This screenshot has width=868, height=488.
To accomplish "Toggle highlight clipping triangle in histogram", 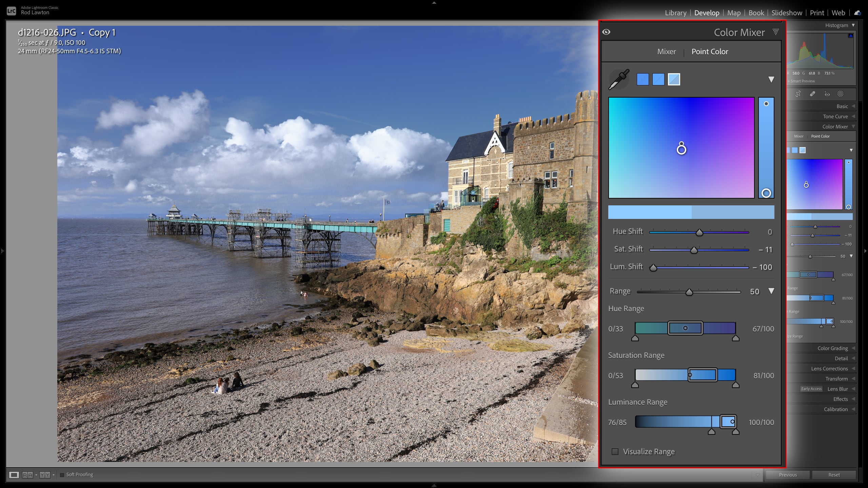I will [x=850, y=36].
